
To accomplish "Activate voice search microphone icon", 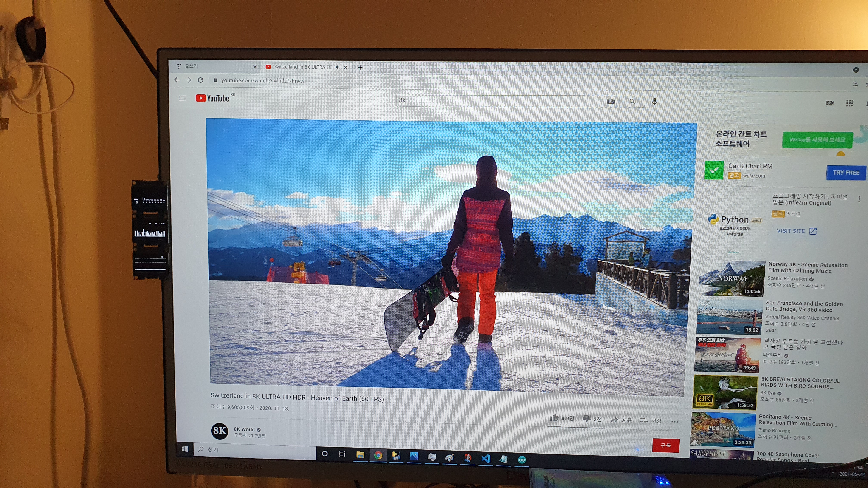I will (x=654, y=101).
